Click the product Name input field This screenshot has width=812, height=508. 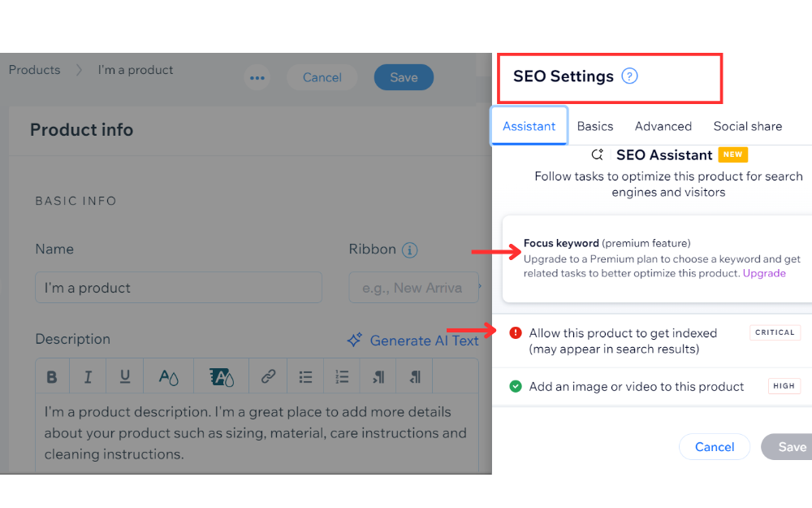[x=179, y=288]
